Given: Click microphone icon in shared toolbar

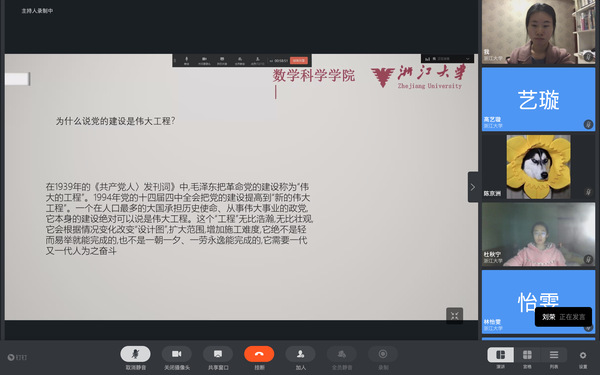Looking at the screenshot, I should point(186,59).
